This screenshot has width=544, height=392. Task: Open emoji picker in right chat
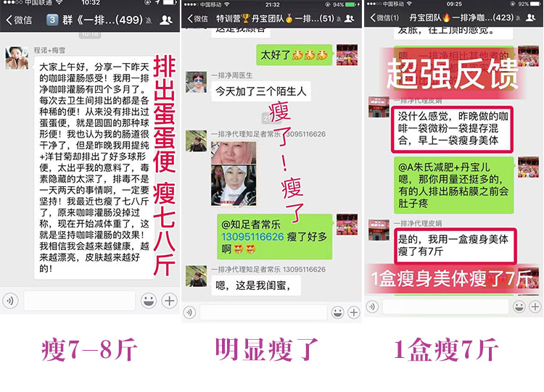(x=519, y=306)
